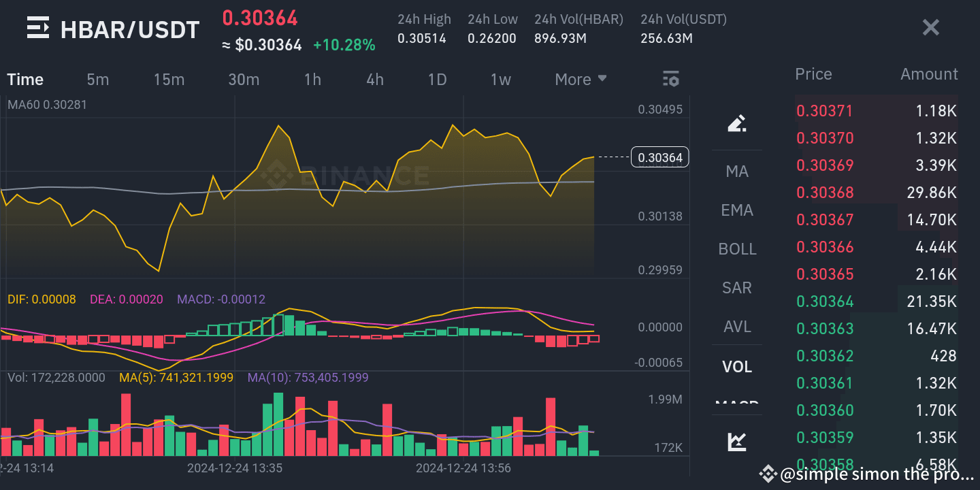
Task: Select the 4h interval
Action: [x=374, y=79]
